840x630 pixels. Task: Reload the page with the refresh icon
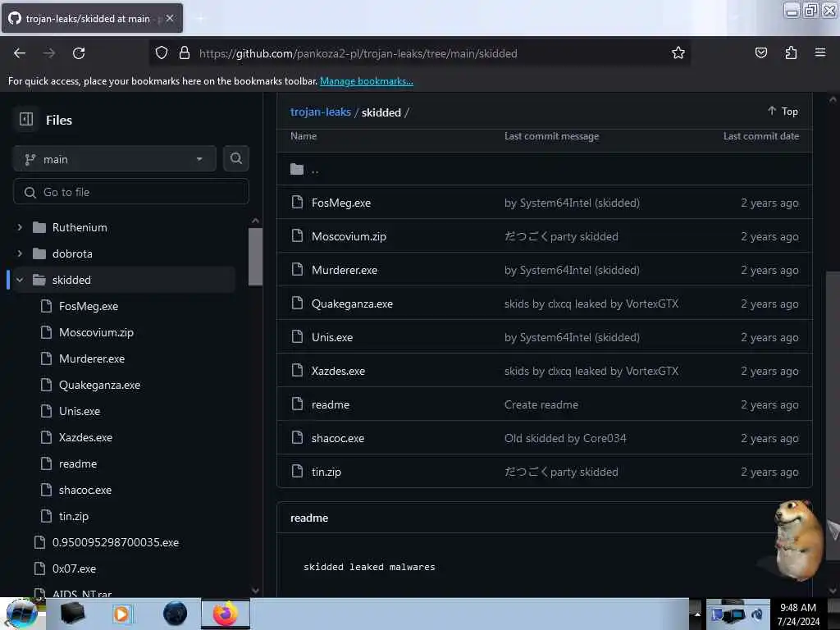point(79,53)
